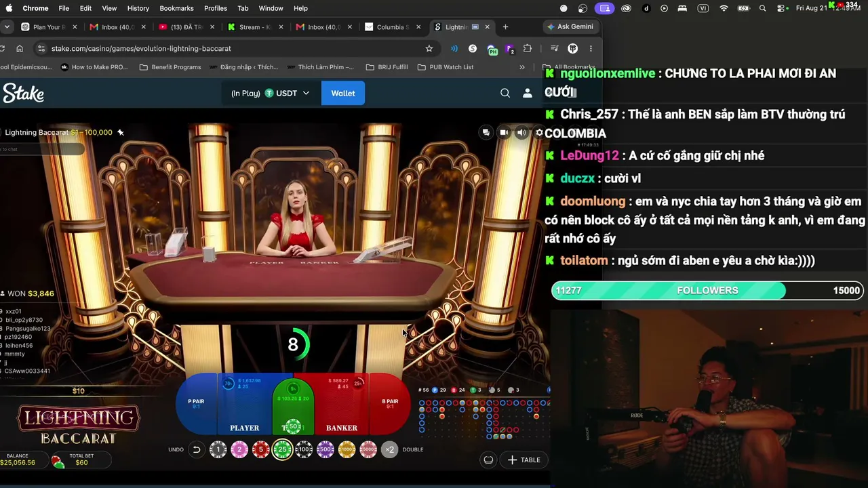The image size is (868, 488).
Task: Favorite the Lightning Baccarat table star
Action: [121, 132]
